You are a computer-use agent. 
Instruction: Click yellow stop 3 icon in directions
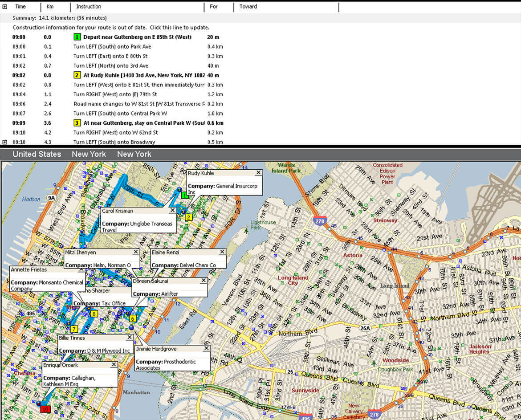pos(77,123)
